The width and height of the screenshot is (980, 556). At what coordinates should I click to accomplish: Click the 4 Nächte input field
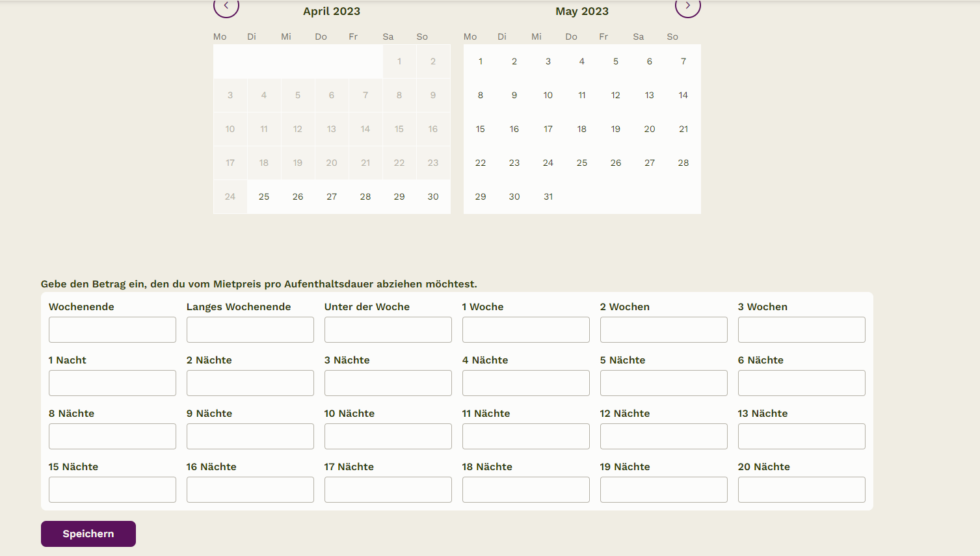(x=526, y=383)
